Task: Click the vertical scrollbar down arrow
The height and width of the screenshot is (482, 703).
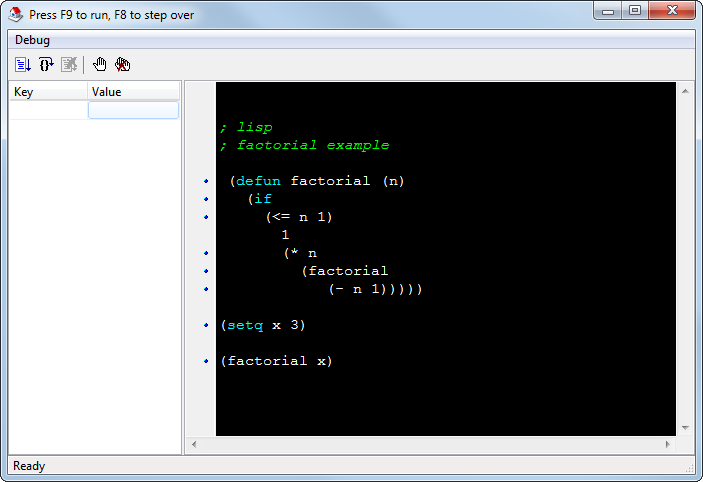Action: pos(686,427)
